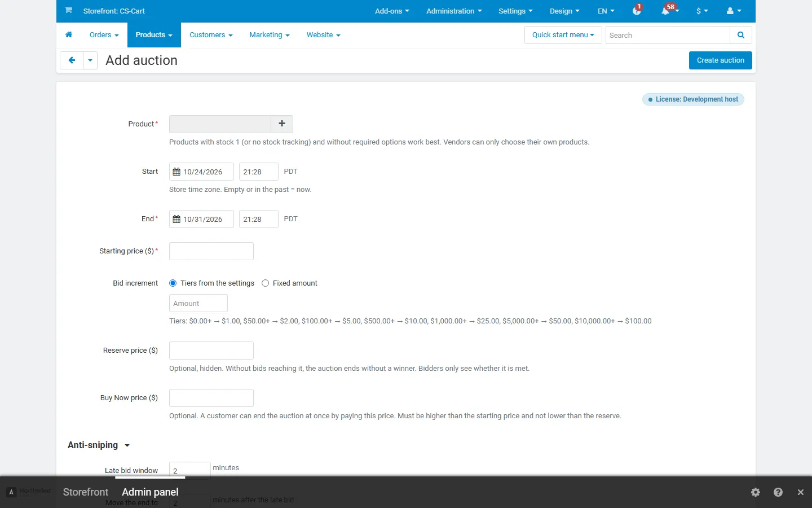Open bottom panel settings gear icon
Viewport: 812px width, 508px height.
coord(756,492)
